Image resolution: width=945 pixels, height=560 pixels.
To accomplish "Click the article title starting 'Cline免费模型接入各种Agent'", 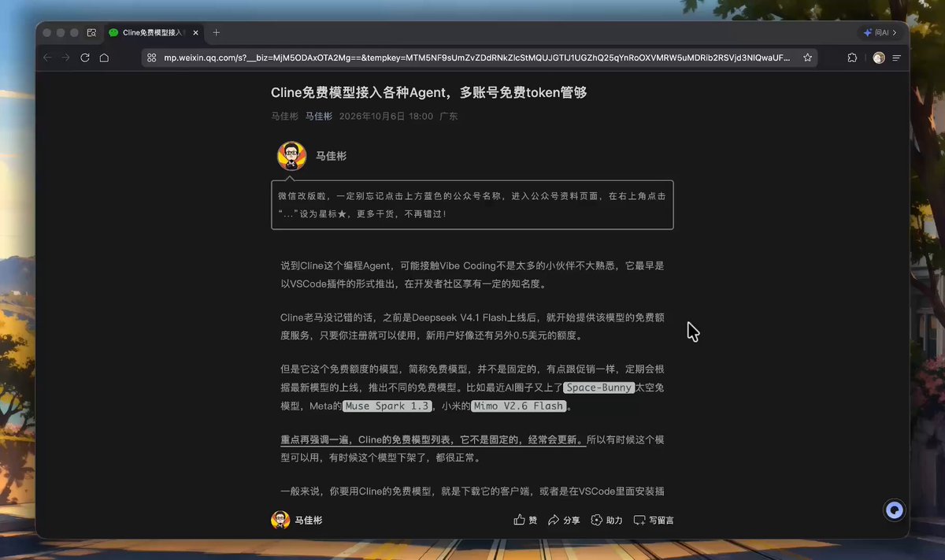I will tap(429, 92).
